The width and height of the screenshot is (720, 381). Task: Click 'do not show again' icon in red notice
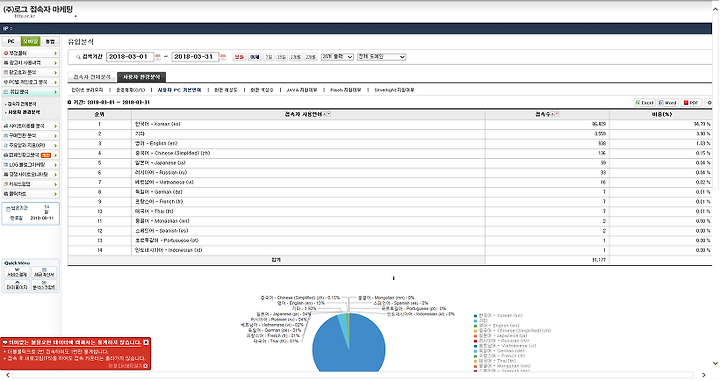pos(146,366)
